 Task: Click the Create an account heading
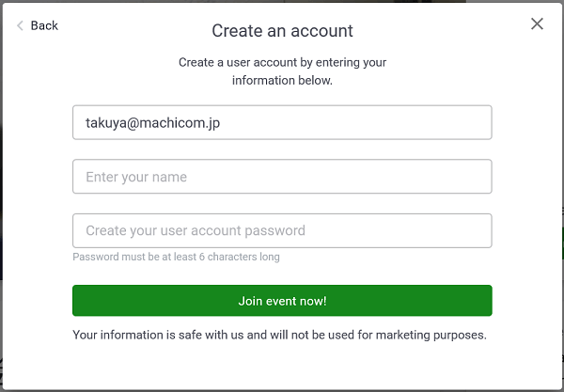(282, 31)
